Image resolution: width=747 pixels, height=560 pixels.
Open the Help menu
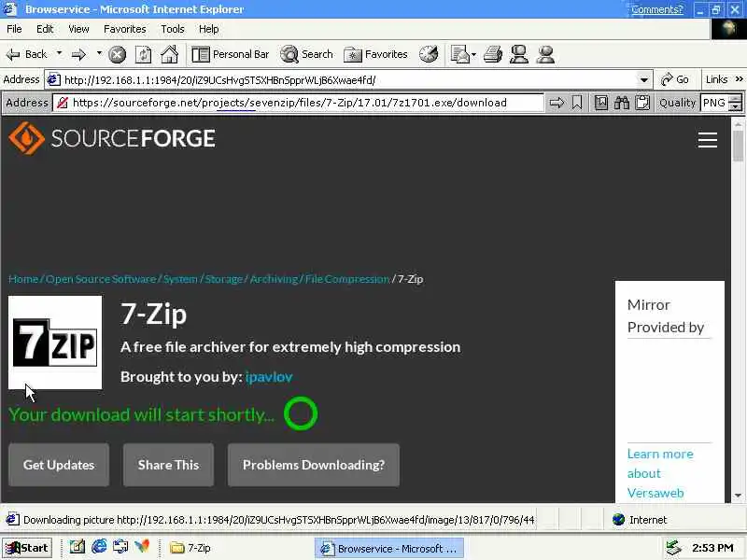pyautogui.click(x=208, y=29)
